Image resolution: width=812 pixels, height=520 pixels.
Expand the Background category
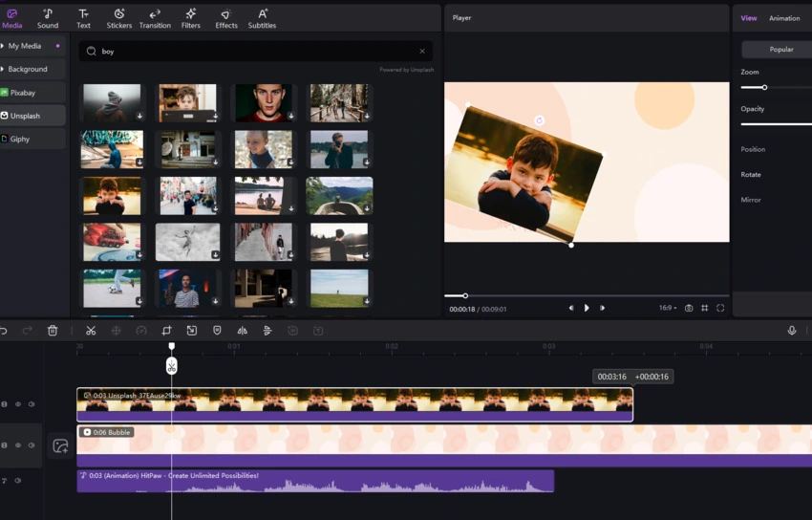(x=27, y=69)
